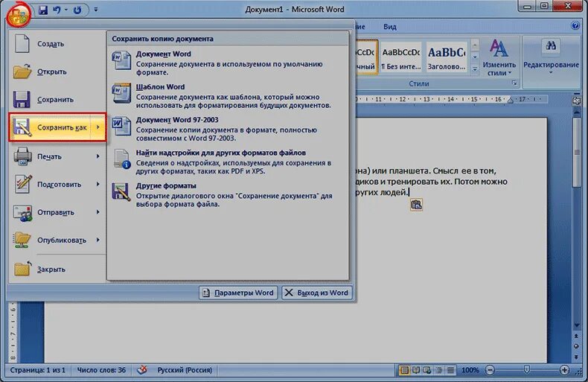The height and width of the screenshot is (382, 588).
Task: Expand the Сохранить как submenu arrow
Action: click(98, 127)
